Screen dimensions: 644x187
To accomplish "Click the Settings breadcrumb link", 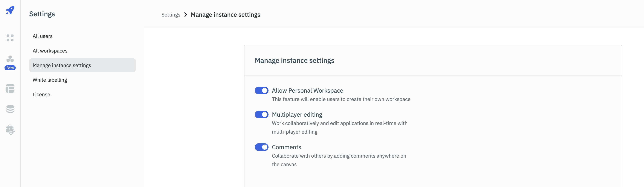I will [171, 15].
